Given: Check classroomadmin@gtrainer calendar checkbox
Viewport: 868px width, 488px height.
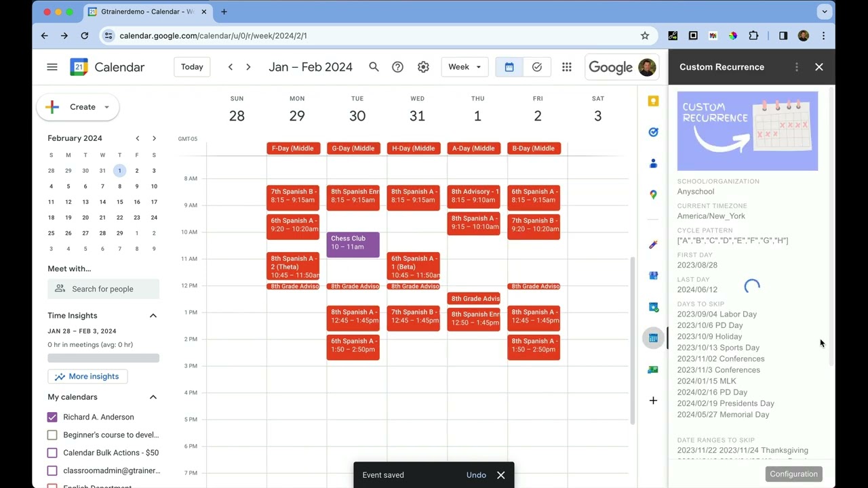Looking at the screenshot, I should pos(52,470).
